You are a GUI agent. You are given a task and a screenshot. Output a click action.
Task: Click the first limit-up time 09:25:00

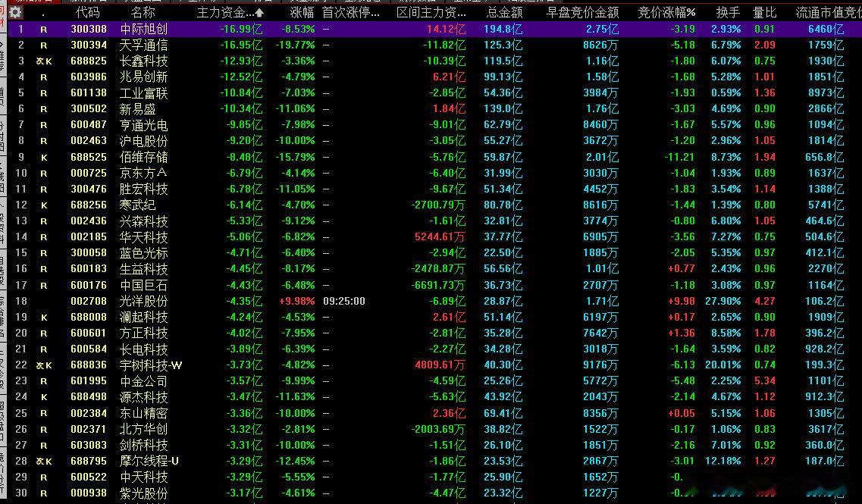tap(344, 301)
